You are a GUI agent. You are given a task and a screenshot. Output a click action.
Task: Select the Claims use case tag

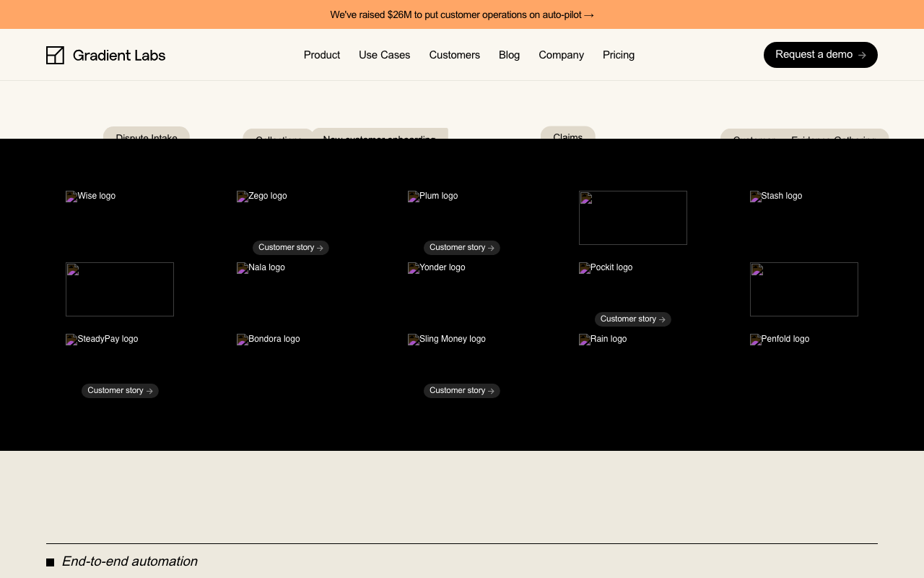pyautogui.click(x=568, y=133)
